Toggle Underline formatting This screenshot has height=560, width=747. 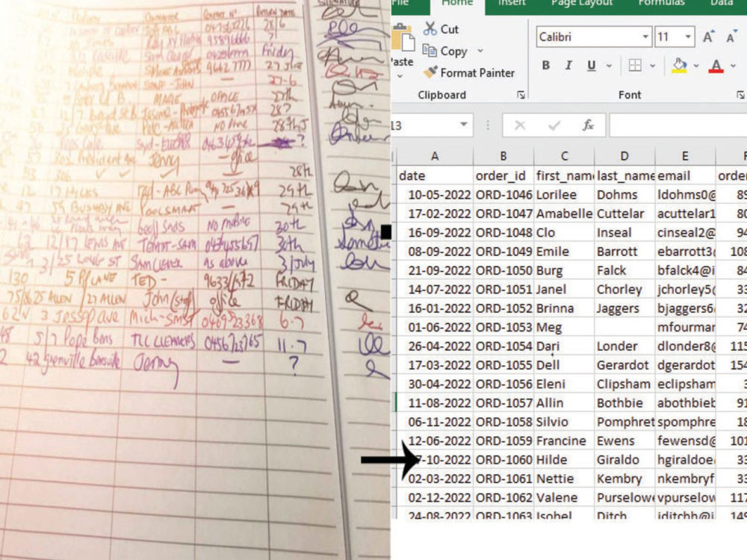[591, 65]
